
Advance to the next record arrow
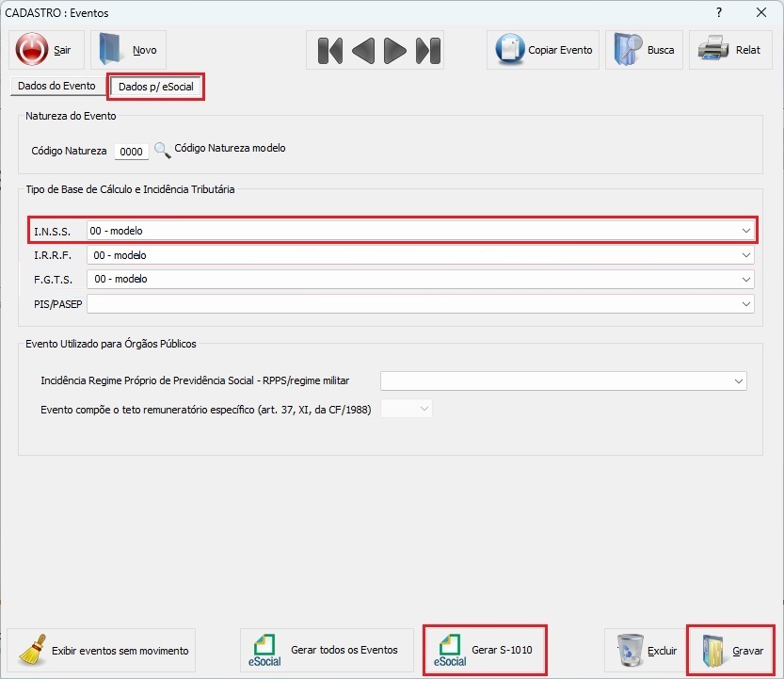point(395,51)
